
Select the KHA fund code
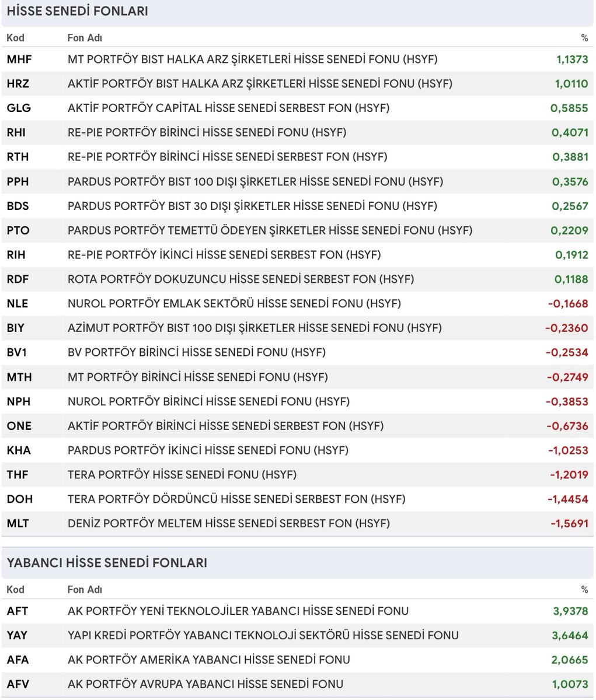point(19,451)
